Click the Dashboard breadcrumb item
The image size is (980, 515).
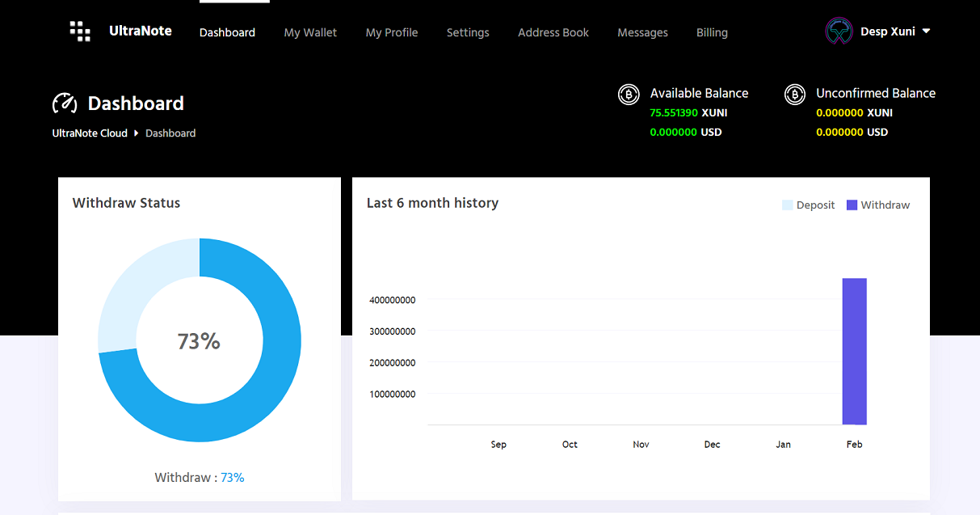[170, 133]
